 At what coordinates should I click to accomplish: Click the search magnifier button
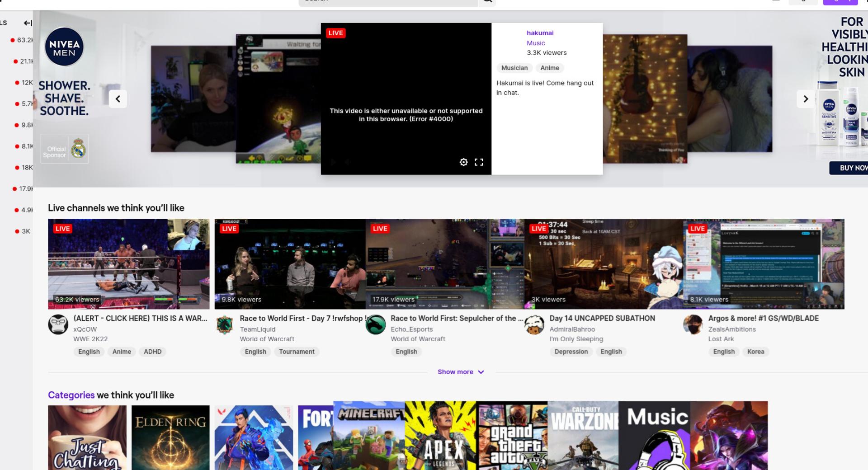point(487,1)
